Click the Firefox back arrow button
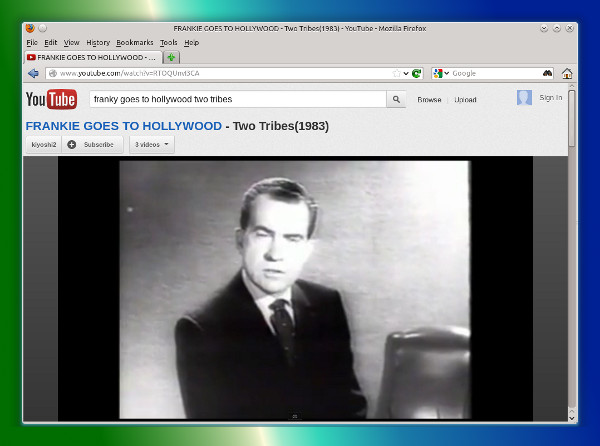 33,73
